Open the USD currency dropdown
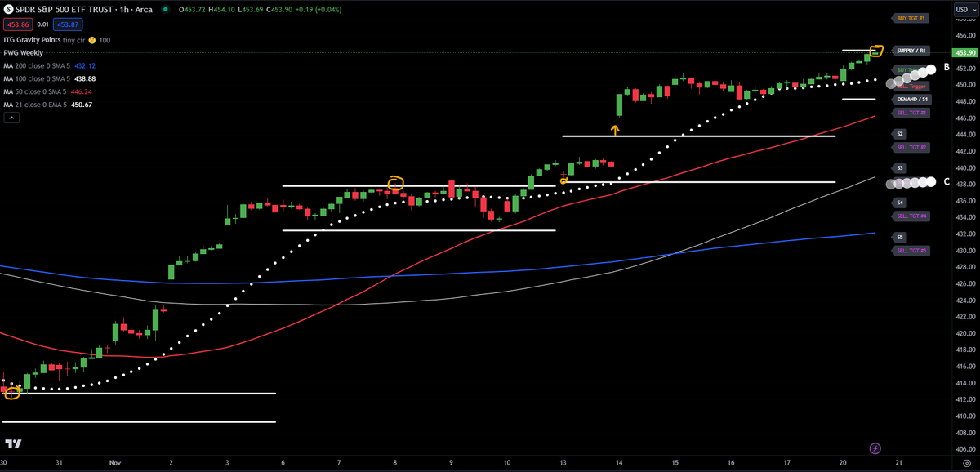This screenshot has width=980, height=472. click(965, 10)
